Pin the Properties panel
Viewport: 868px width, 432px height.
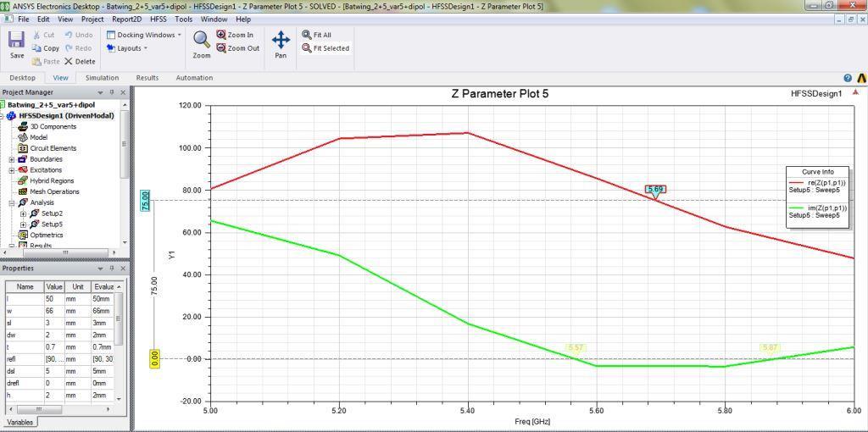click(112, 269)
